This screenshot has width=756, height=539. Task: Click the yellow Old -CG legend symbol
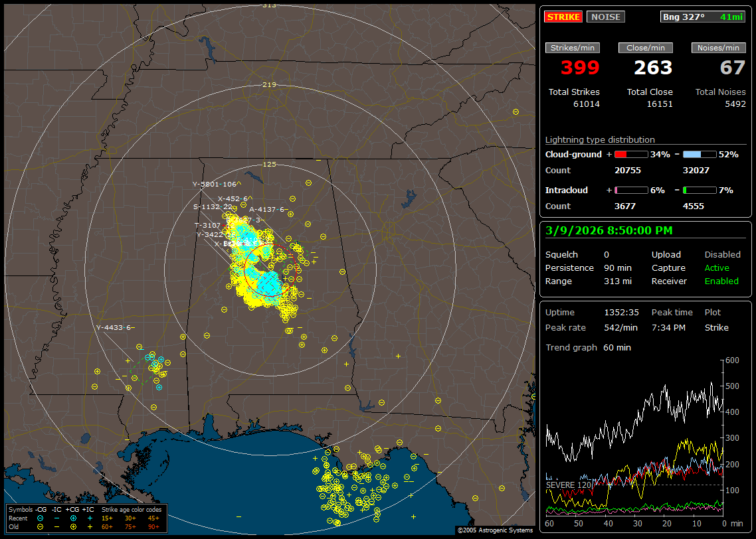[x=40, y=526]
